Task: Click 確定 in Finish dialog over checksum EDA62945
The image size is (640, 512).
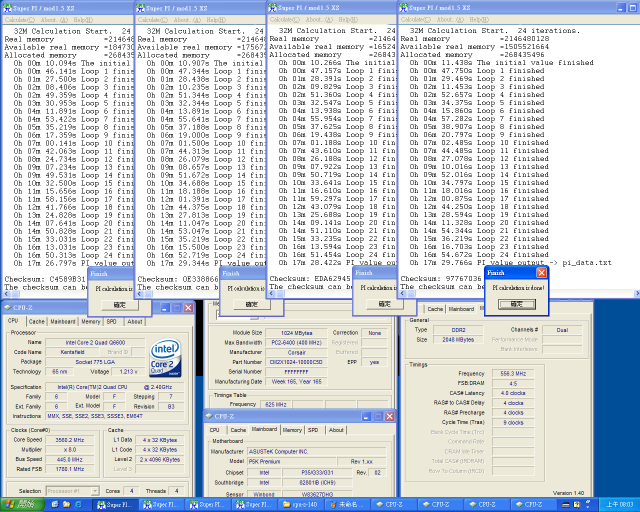Action: (x=384, y=304)
